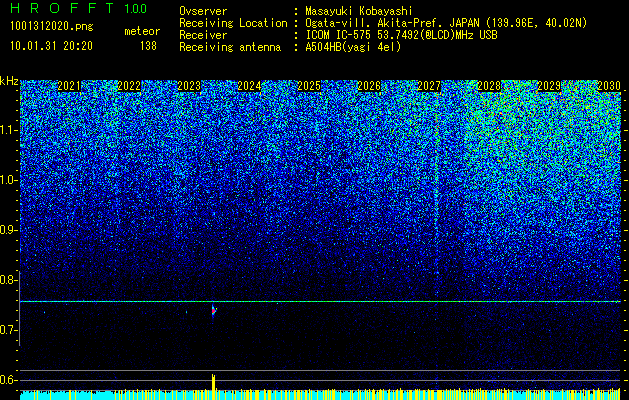The height and width of the screenshot is (400, 629).
Task: Click the 2022 time marker
Action: [x=129, y=86]
